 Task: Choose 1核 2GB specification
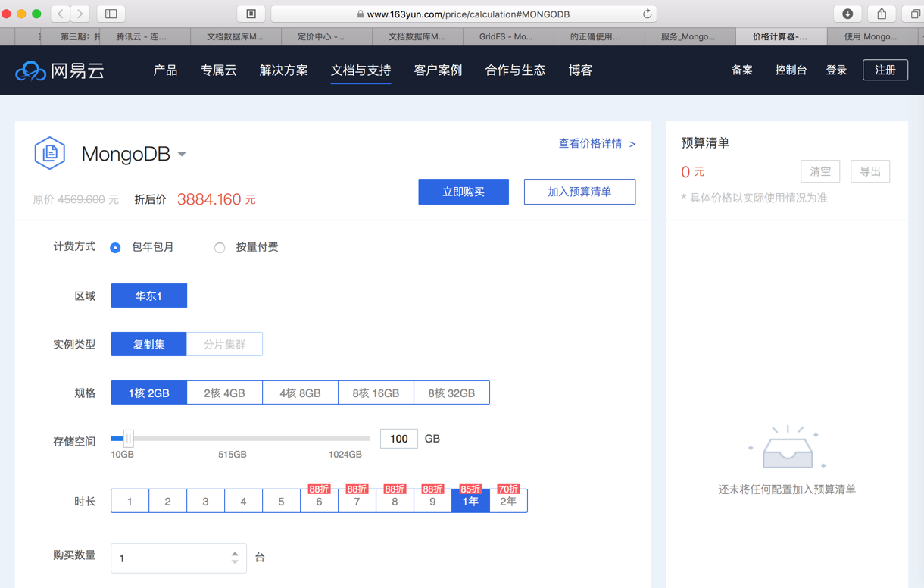pos(148,393)
